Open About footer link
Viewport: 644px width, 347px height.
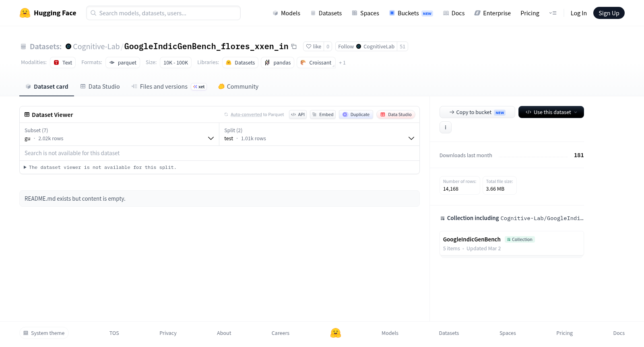click(x=224, y=333)
